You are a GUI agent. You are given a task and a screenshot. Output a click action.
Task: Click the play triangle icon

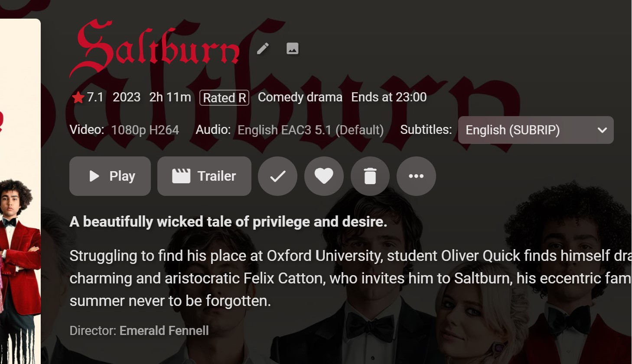coord(94,176)
